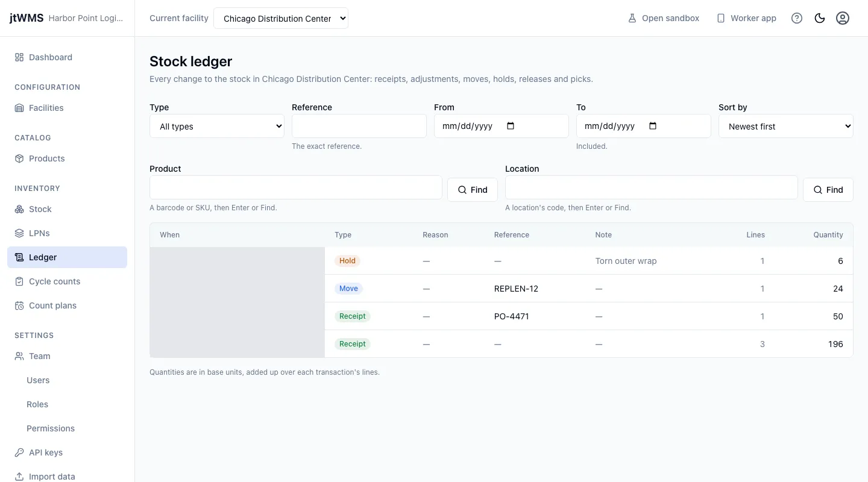Click into the Product search field
Screen dimensions: 868x482
coord(296,187)
